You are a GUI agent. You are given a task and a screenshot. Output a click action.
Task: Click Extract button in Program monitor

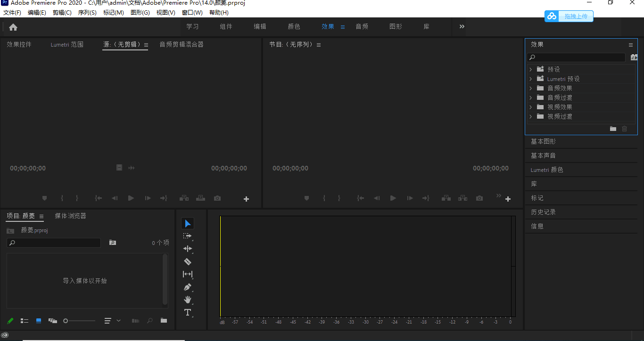point(463,198)
